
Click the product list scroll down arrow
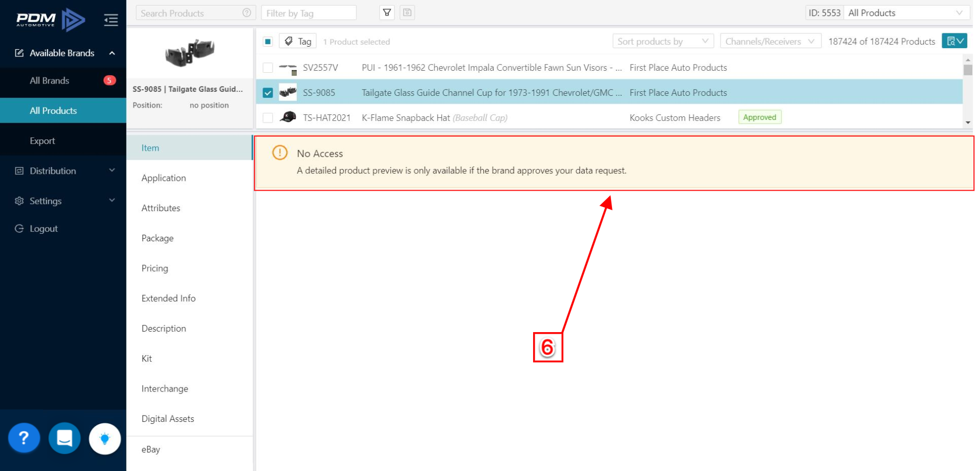coord(968,122)
